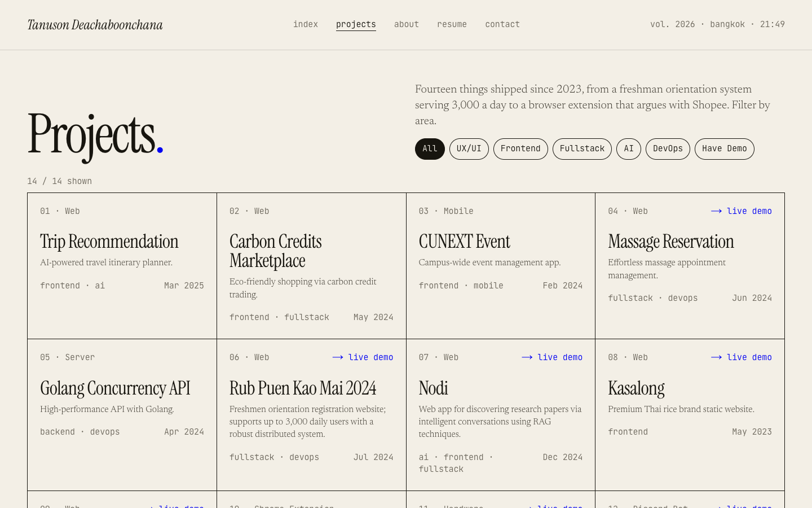Image resolution: width=812 pixels, height=508 pixels.
Task: Click the '05 · Server' label
Action: 67,357
